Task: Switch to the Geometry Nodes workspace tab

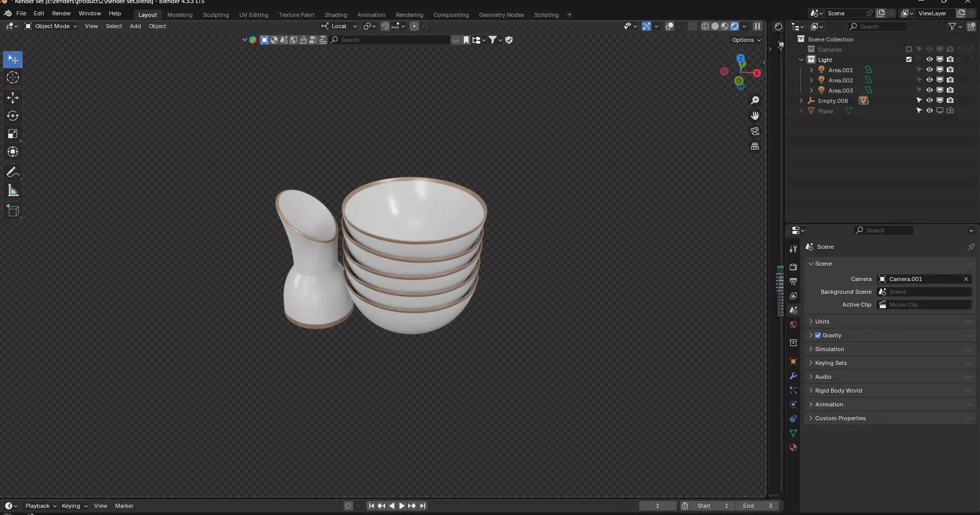Action: pos(501,15)
